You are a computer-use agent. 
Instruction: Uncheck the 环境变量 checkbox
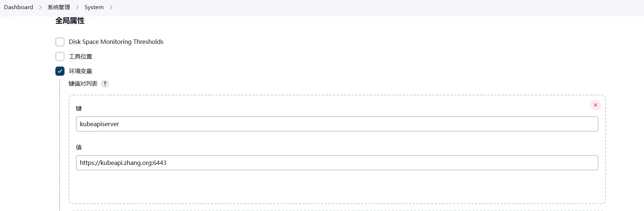[x=60, y=71]
